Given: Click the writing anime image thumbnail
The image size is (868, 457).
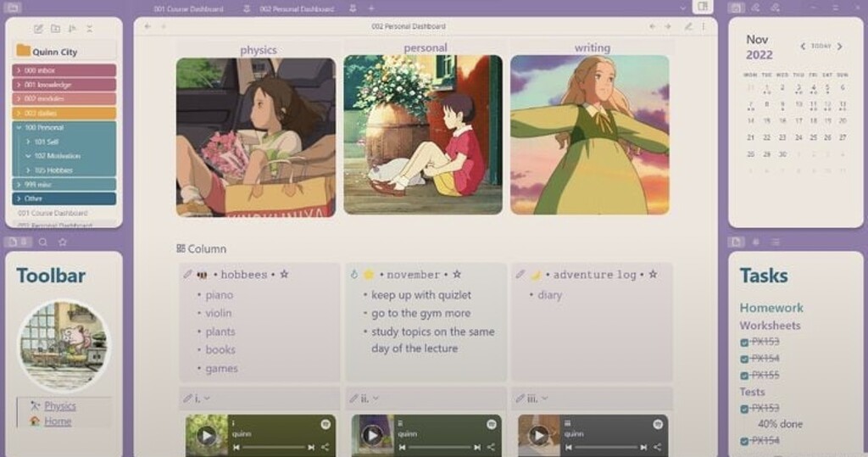Looking at the screenshot, I should click(589, 135).
